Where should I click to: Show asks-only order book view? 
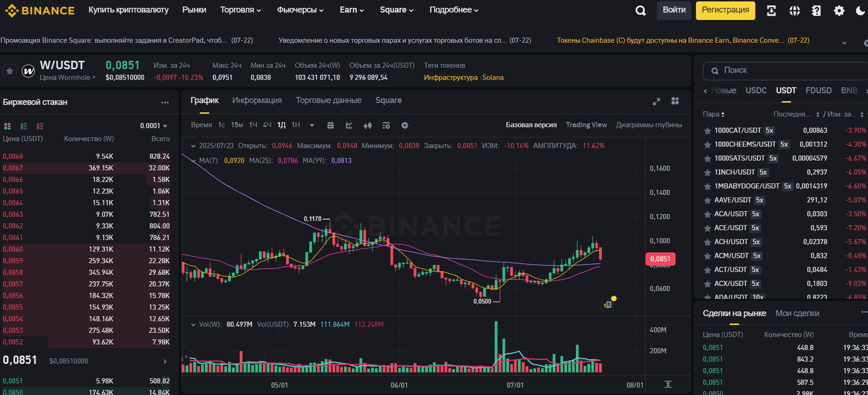coord(40,126)
